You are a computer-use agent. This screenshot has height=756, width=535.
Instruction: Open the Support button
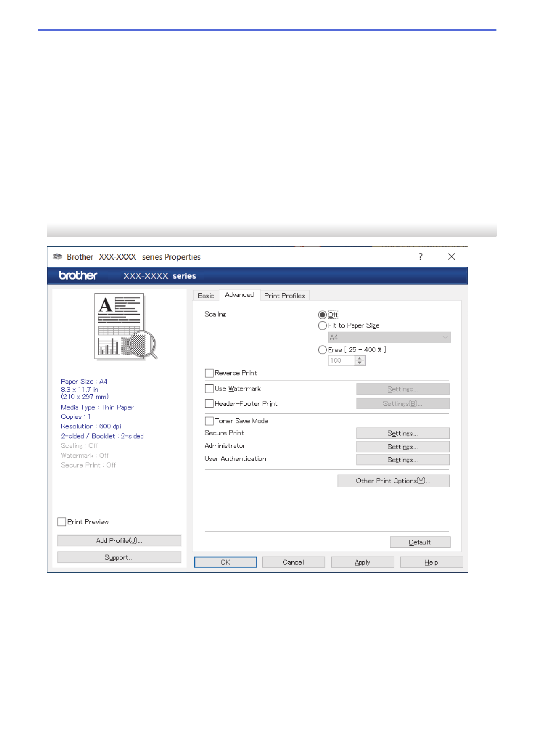coord(119,557)
